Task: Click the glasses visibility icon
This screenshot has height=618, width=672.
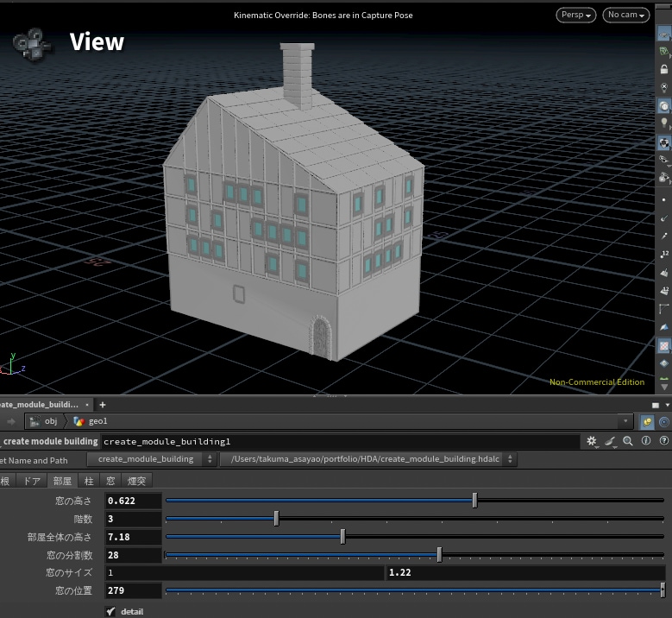Action: [x=664, y=160]
